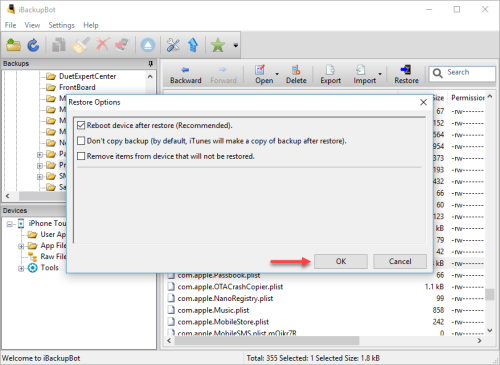The height and width of the screenshot is (365, 500).
Task: Expand the Import button dropdown arrow
Action: (380, 74)
